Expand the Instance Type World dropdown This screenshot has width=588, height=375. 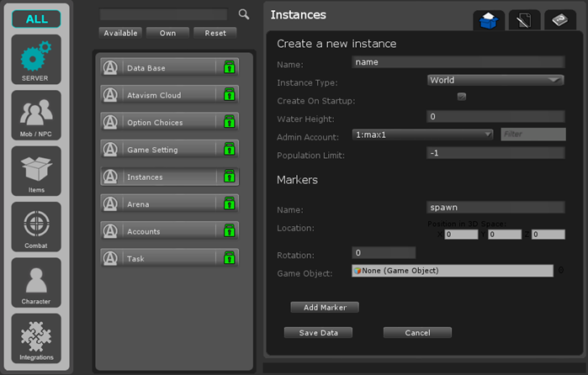[x=495, y=81]
